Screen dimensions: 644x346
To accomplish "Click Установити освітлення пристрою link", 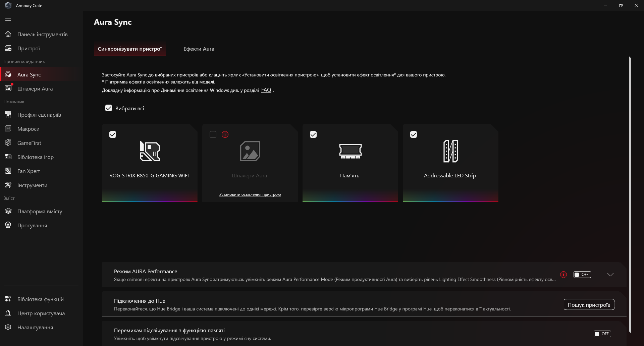I will pyautogui.click(x=250, y=194).
